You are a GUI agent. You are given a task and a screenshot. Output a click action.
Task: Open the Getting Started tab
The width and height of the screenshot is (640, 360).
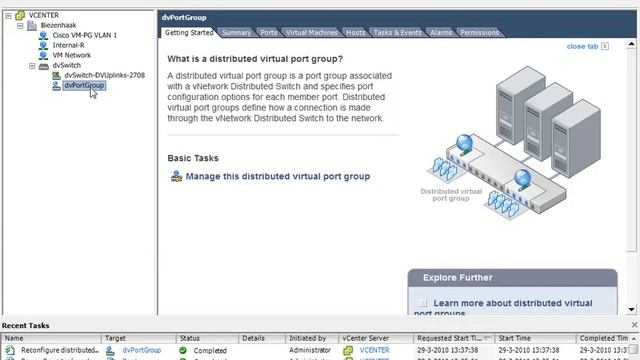189,33
